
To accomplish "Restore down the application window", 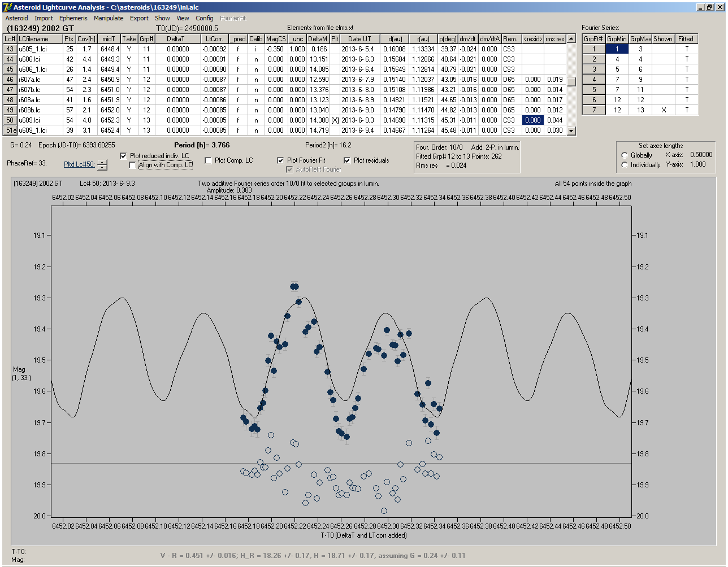I will 709,7.
